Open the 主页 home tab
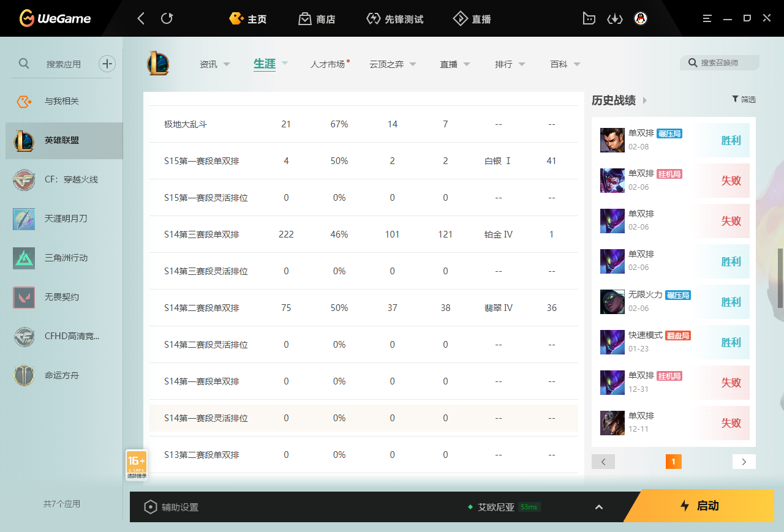This screenshot has width=784, height=532. [248, 19]
